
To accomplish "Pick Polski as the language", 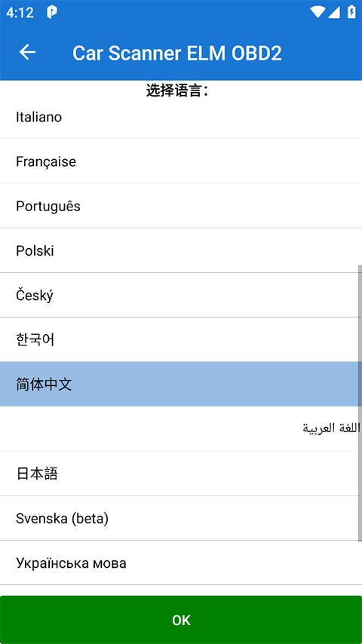I will 181,250.
